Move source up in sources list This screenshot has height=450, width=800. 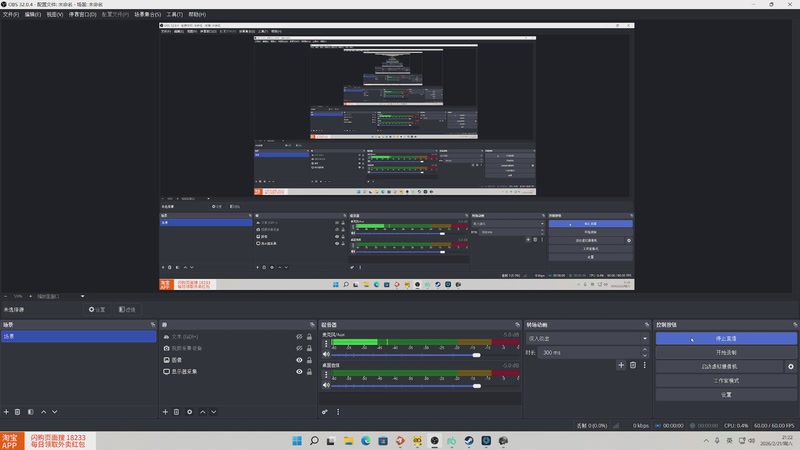pos(203,412)
